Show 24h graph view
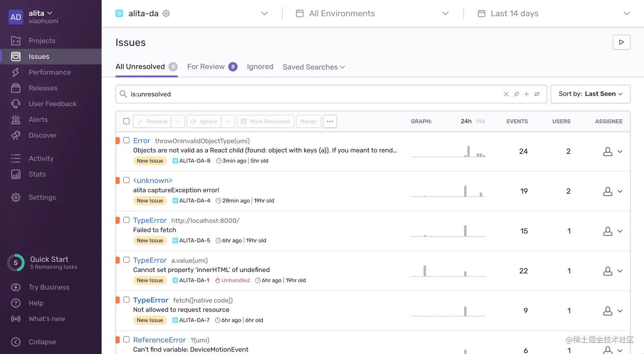644x354 pixels. [466, 121]
